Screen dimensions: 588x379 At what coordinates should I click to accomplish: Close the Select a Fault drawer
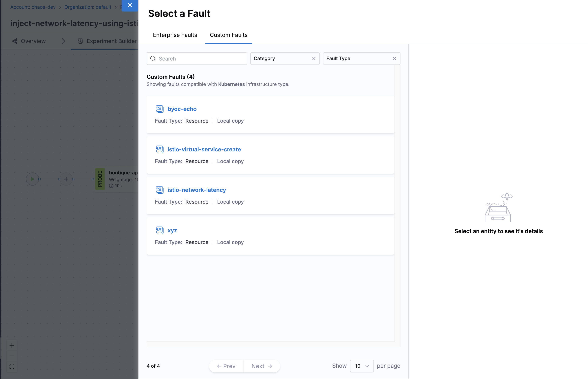(130, 5)
